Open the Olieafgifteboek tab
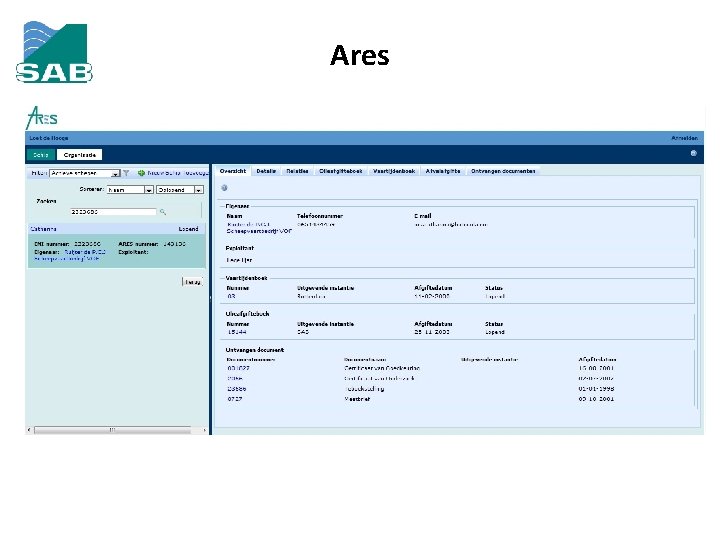Image resolution: width=720 pixels, height=540 pixels. [x=341, y=171]
